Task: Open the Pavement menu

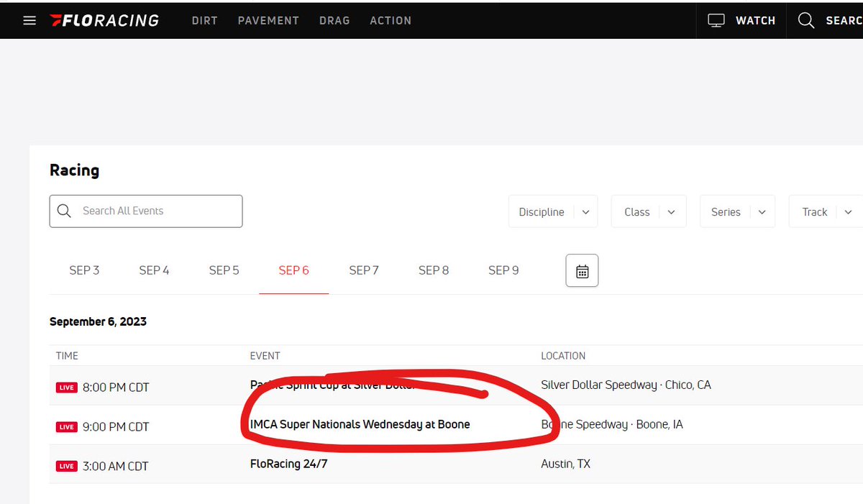Action: click(x=268, y=20)
